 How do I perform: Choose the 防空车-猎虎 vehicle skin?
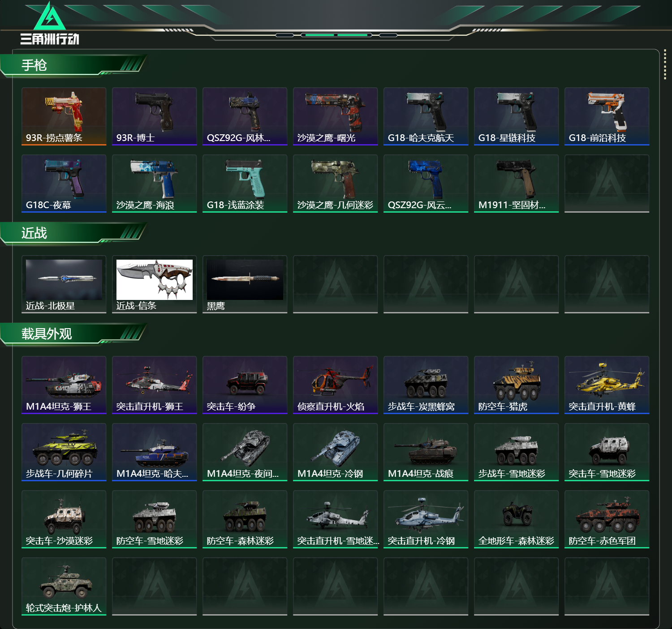coord(517,385)
